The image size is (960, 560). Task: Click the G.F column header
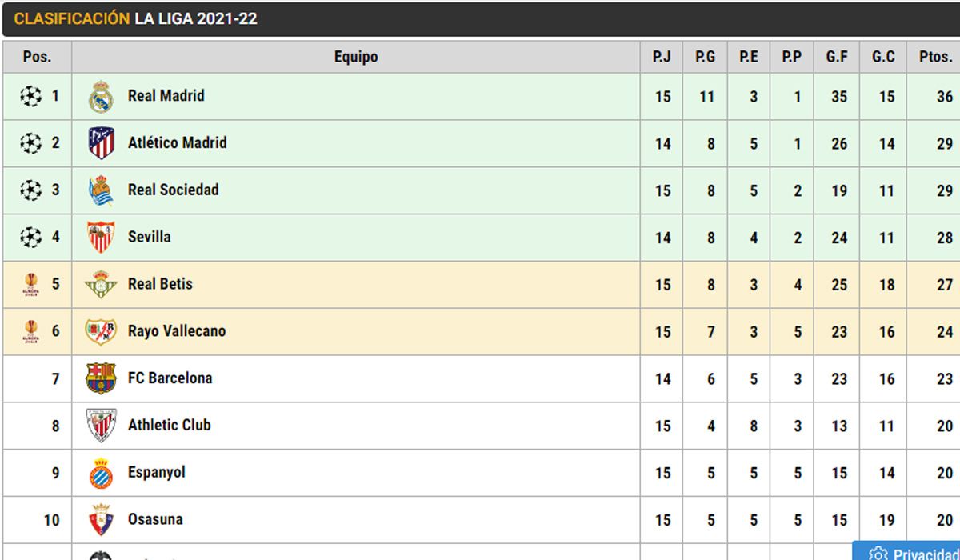pos(837,57)
